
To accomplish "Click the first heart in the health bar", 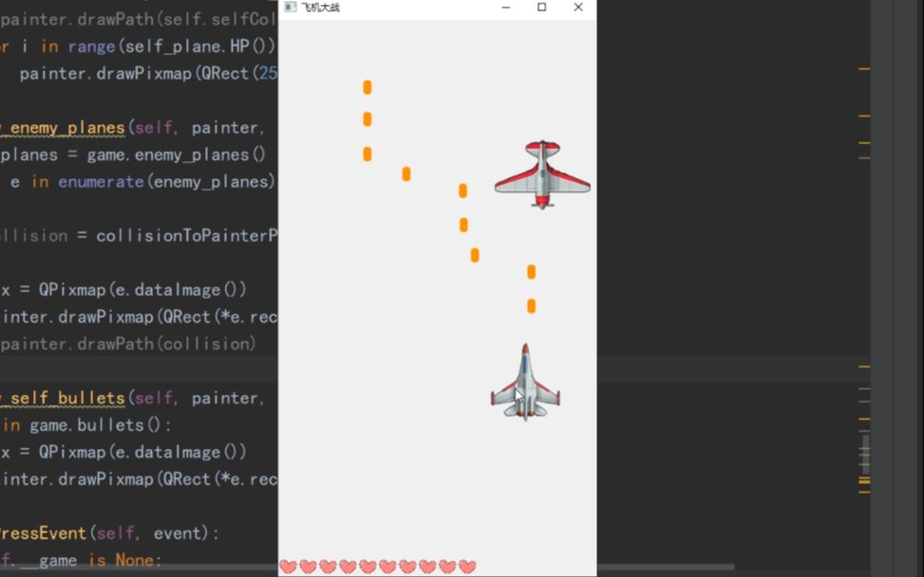I will coord(287,566).
